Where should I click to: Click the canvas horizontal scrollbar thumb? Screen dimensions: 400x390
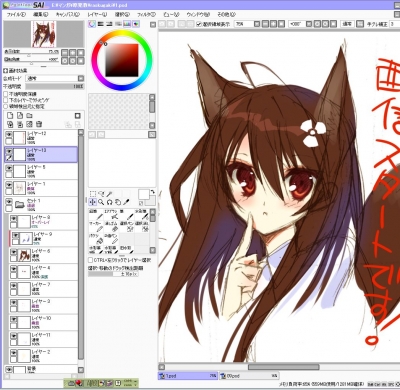[x=283, y=367]
